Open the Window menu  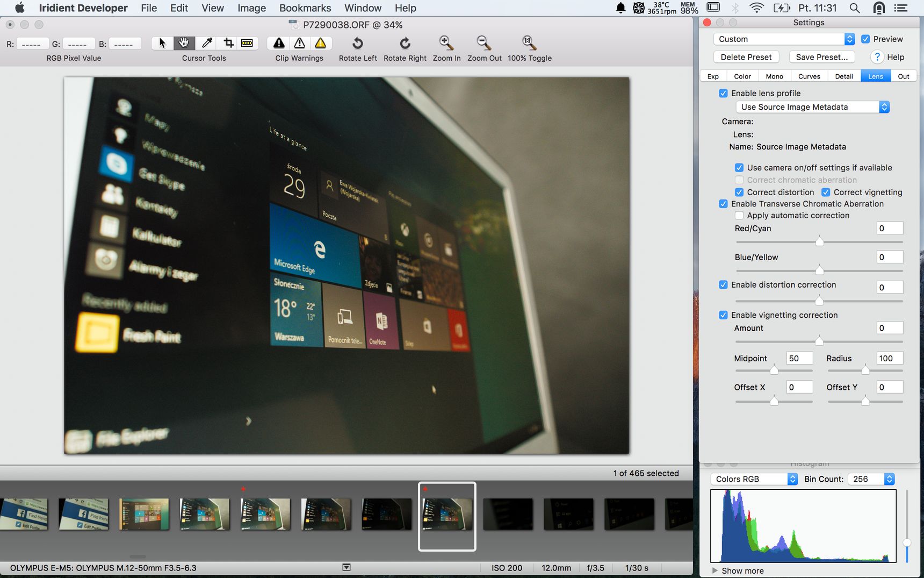pyautogui.click(x=363, y=8)
